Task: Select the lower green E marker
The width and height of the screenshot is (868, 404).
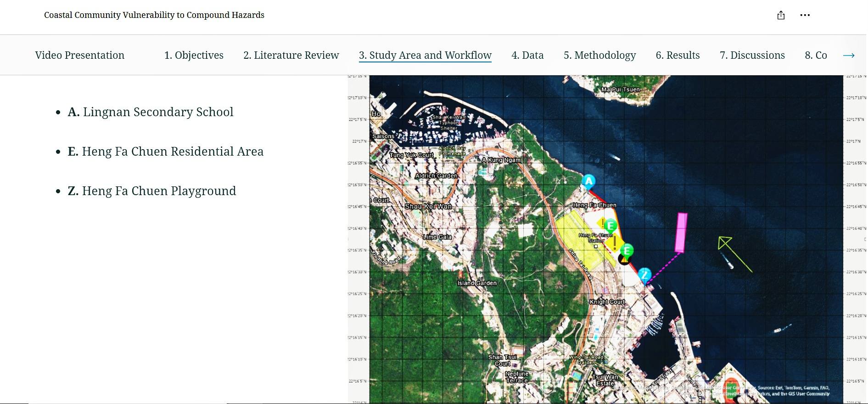Action: point(627,250)
